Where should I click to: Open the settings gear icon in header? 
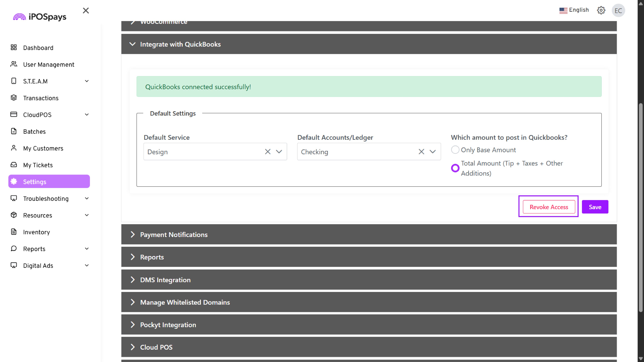[x=601, y=10]
